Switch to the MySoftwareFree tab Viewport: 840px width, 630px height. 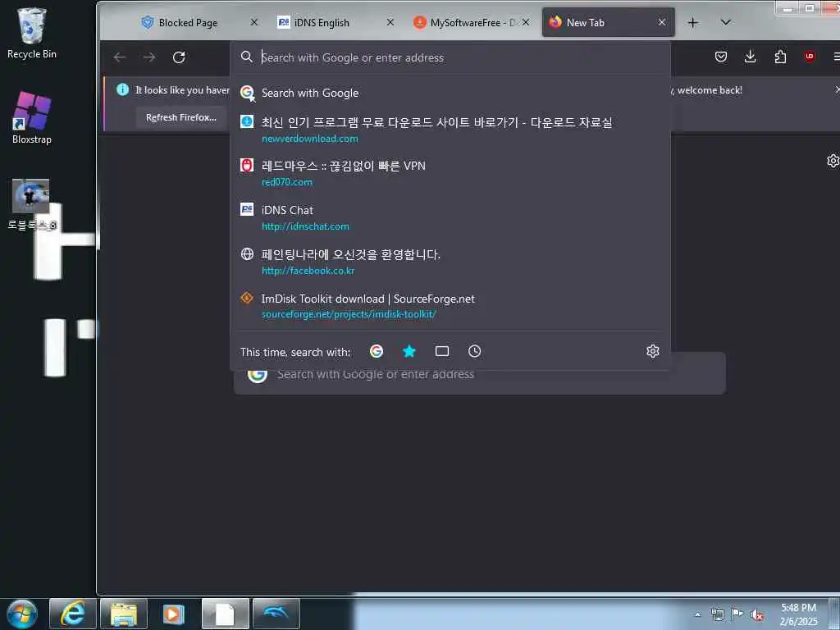point(465,22)
